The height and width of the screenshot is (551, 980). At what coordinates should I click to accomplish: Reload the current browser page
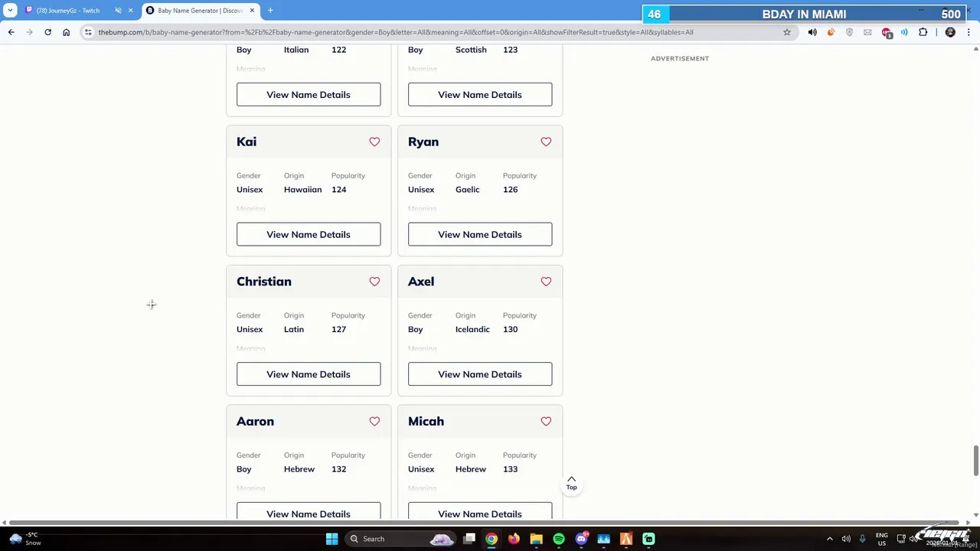click(x=47, y=32)
